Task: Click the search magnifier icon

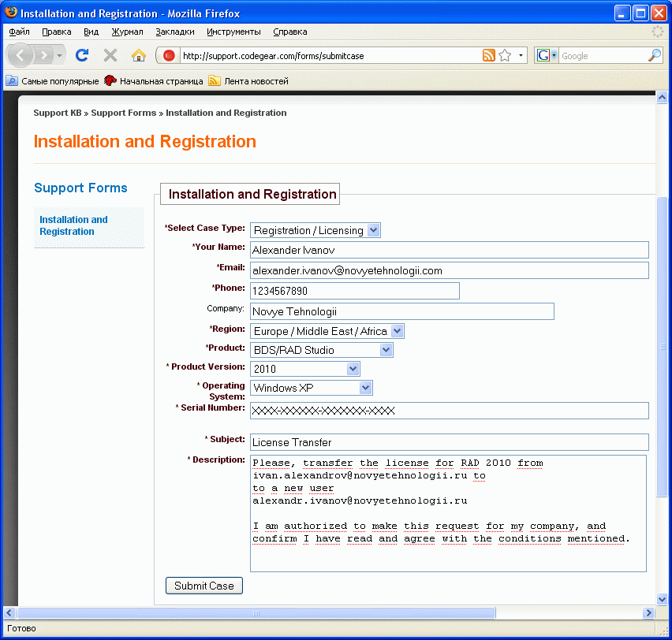Action: [655, 55]
